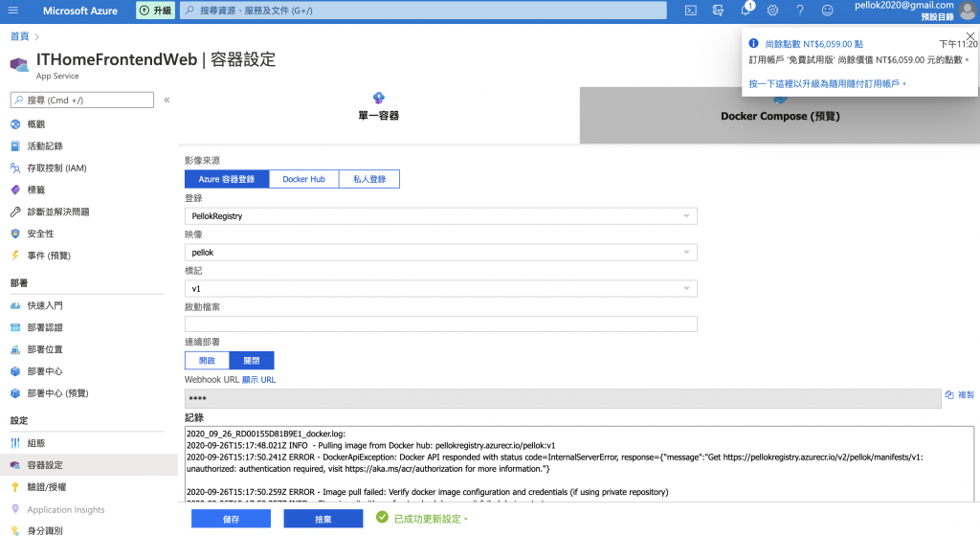Open the account avatar menu
This screenshot has height=536, width=980.
967,10
